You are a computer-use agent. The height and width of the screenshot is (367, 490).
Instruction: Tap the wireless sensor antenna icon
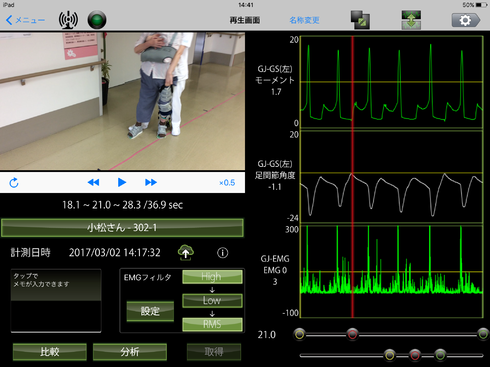click(x=68, y=20)
